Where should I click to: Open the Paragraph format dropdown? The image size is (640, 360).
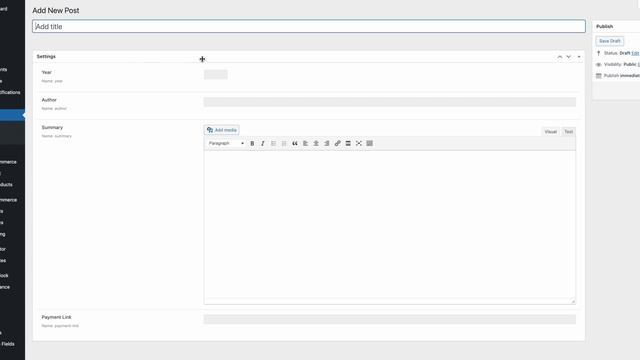[x=226, y=143]
